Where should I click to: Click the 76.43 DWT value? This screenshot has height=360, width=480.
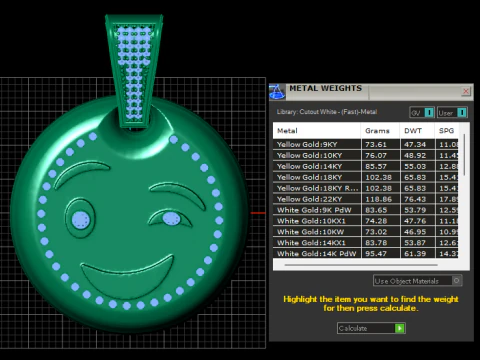coord(415,199)
